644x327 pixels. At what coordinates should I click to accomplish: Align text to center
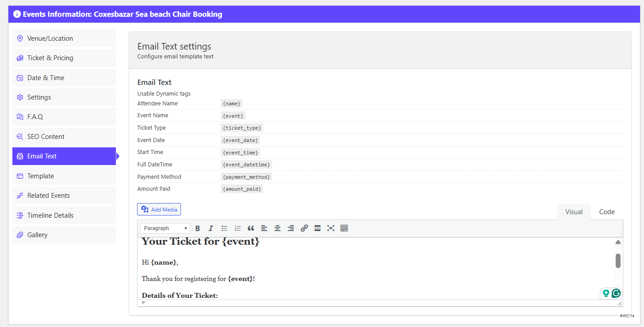pos(277,228)
